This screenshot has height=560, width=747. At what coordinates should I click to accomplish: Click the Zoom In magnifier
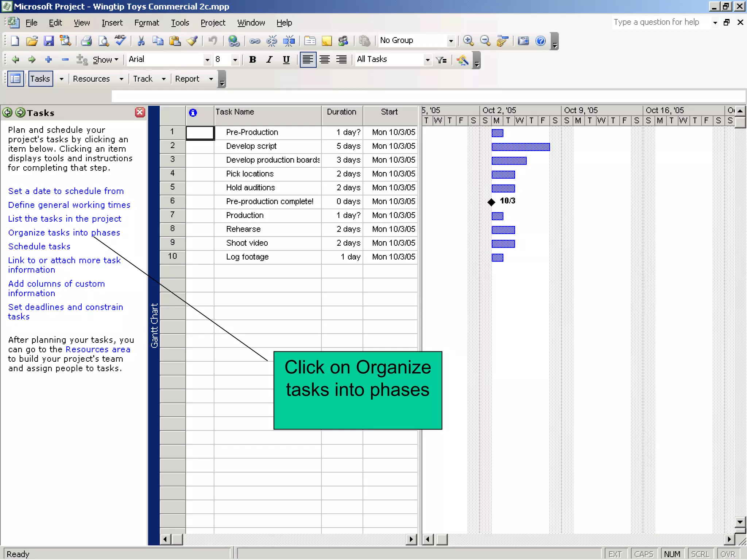pos(468,41)
